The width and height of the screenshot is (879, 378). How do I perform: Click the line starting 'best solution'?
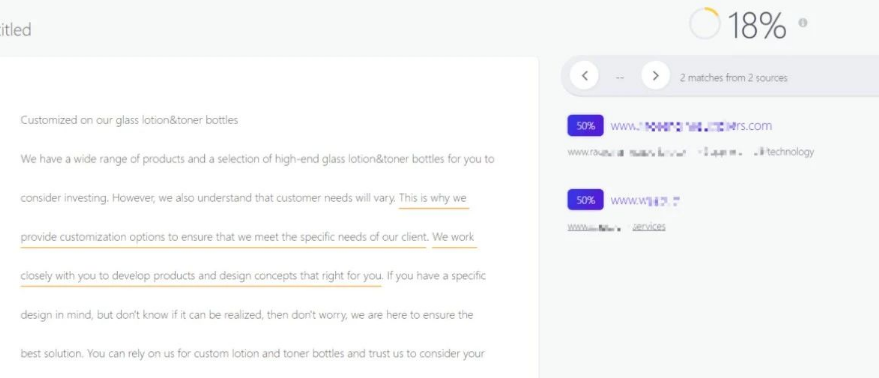pyautogui.click(x=253, y=354)
